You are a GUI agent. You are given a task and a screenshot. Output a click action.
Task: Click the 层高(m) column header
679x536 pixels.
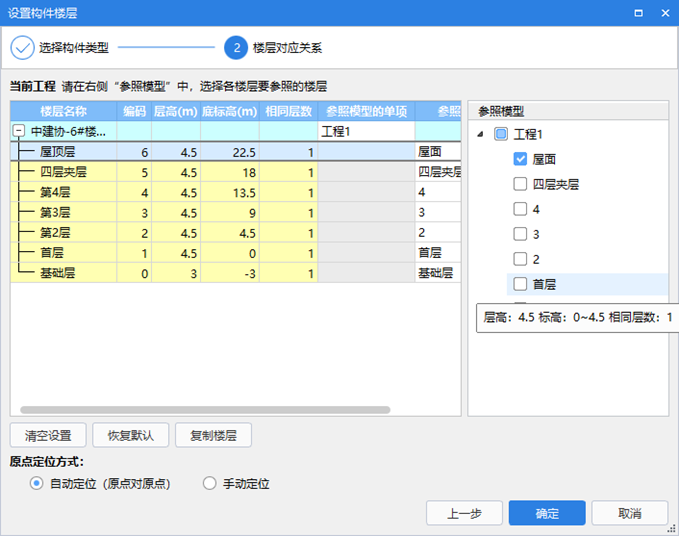click(176, 111)
